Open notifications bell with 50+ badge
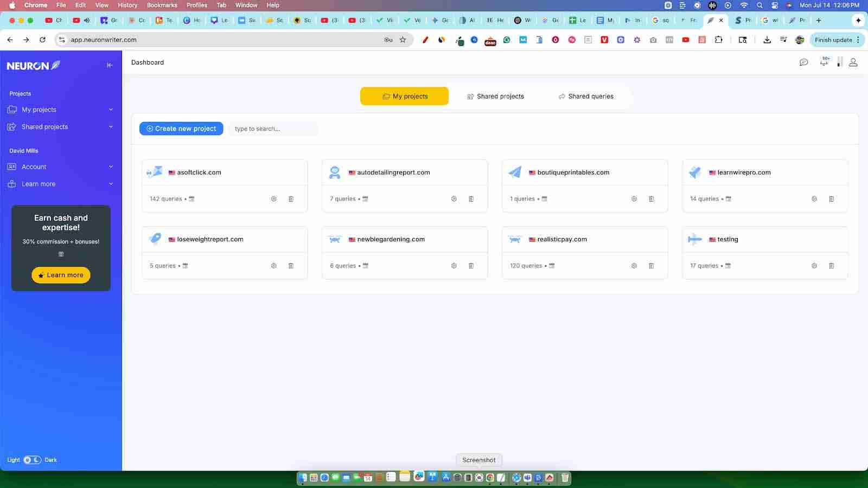868x488 pixels. pyautogui.click(x=824, y=62)
